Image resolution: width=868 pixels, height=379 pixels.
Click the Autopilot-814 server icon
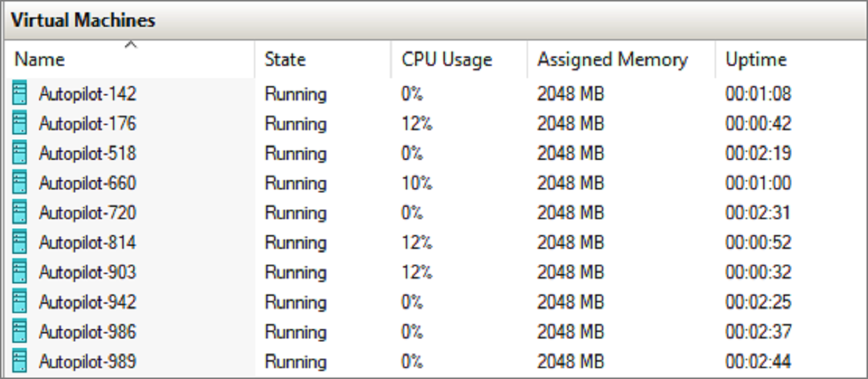[x=20, y=242]
